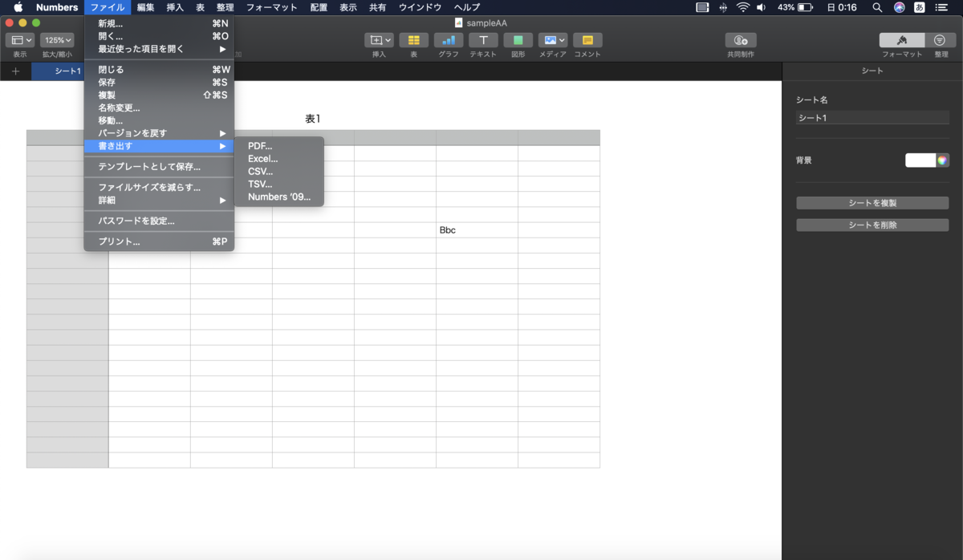The image size is (963, 560).
Task: Open the Numbers application menu
Action: pyautogui.click(x=57, y=7)
